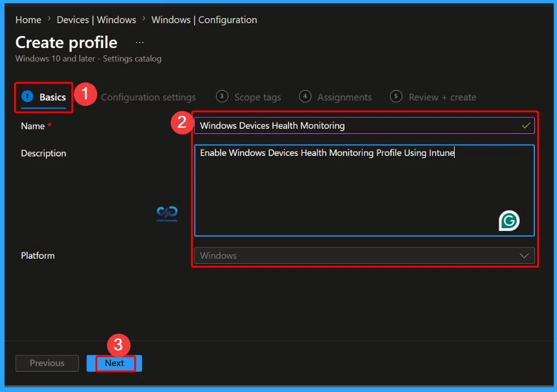Jump to Review + create step
This screenshot has width=557, height=392.
click(433, 97)
